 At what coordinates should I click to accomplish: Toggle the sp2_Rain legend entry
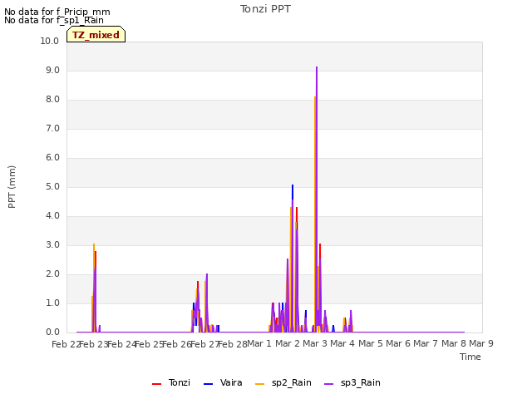[x=283, y=383]
